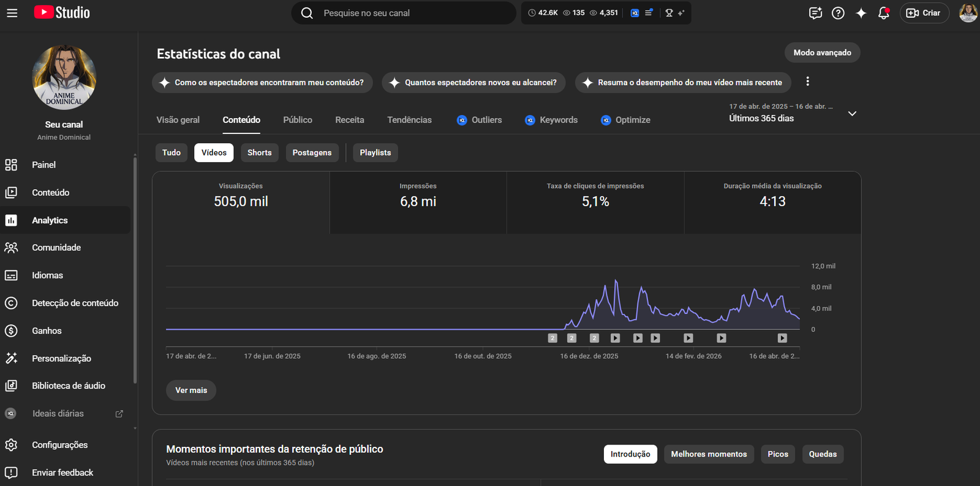Open Configurações in the sidebar

[59, 445]
